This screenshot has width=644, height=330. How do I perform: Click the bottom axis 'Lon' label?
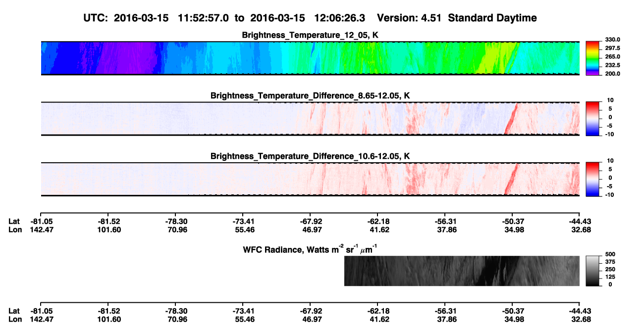tap(15, 319)
